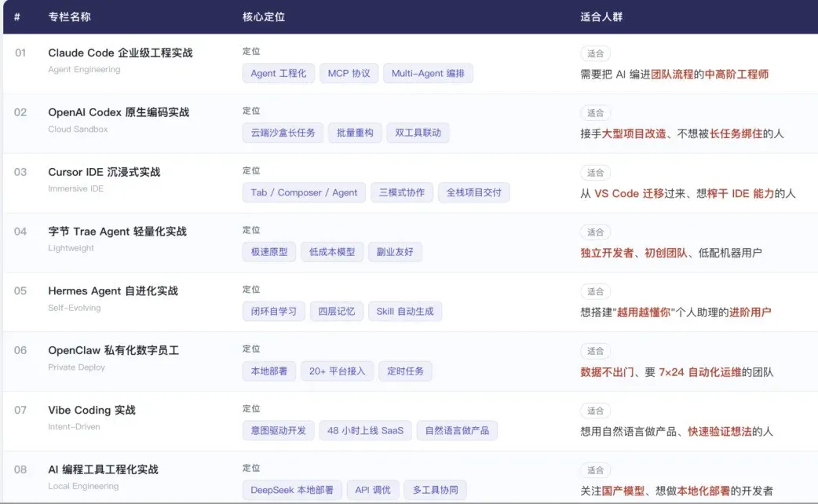Click text 独立开发者、初创团队、低配机器用户
This screenshot has width=818, height=504.
coord(671,253)
